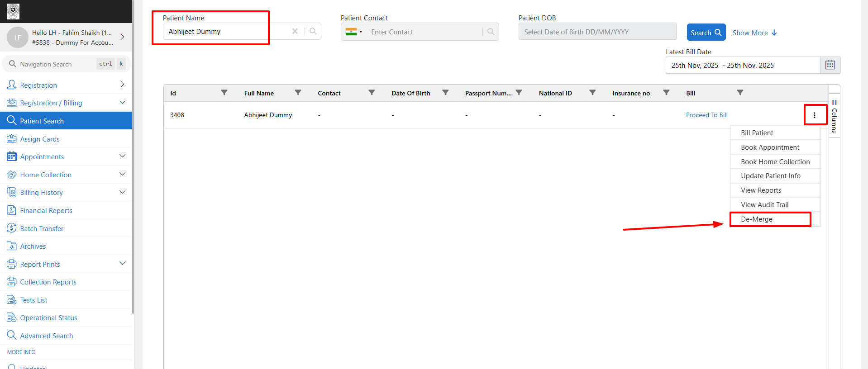Select View Audit Trail option
Viewport: 868px width, 369px height.
[775, 205]
